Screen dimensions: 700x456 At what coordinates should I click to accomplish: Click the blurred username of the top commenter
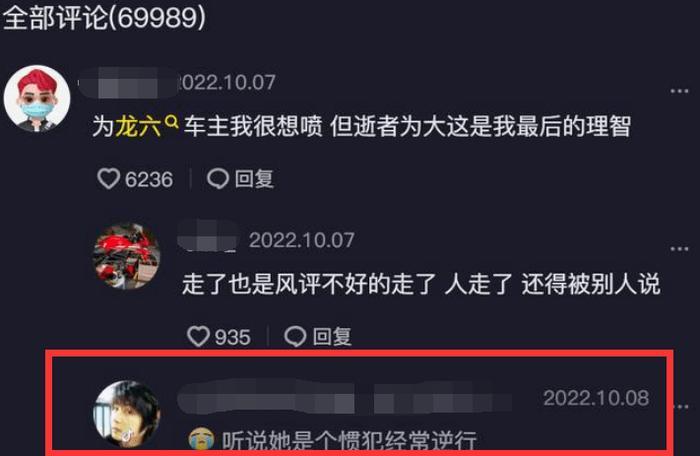click(128, 83)
